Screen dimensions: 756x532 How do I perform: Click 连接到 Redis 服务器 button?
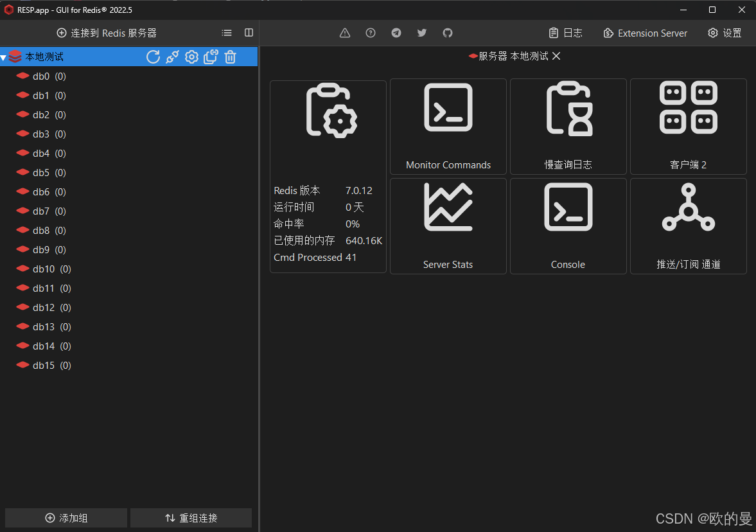107,33
